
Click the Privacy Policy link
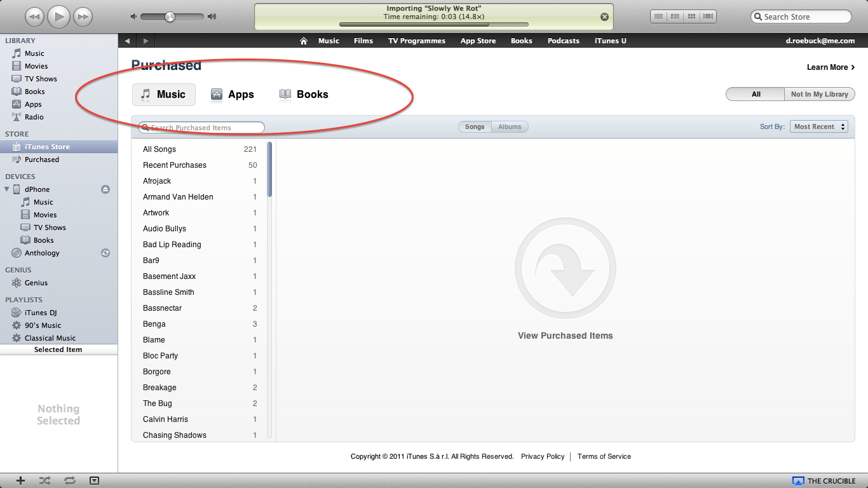(543, 456)
